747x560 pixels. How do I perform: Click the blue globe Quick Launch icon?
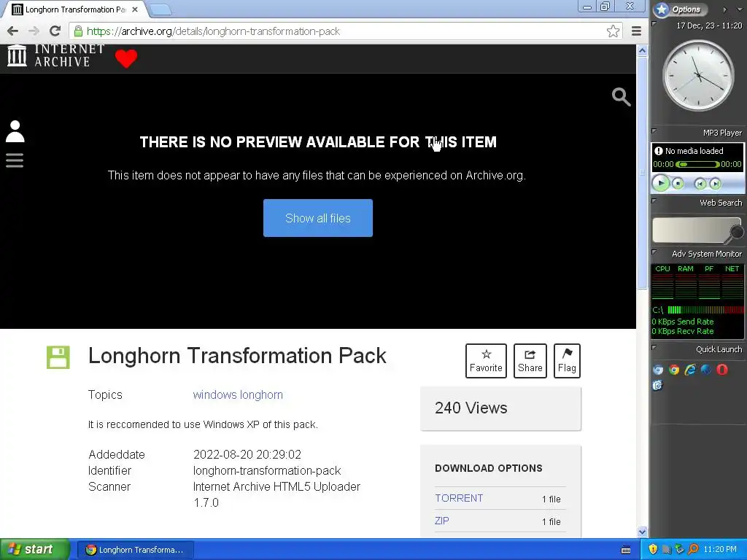(706, 370)
